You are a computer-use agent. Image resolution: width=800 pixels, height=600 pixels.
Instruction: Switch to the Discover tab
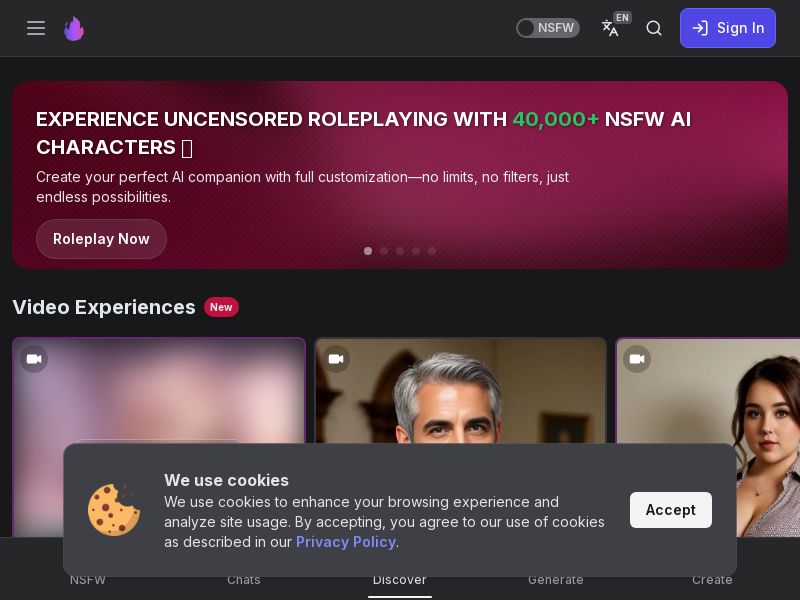399,580
